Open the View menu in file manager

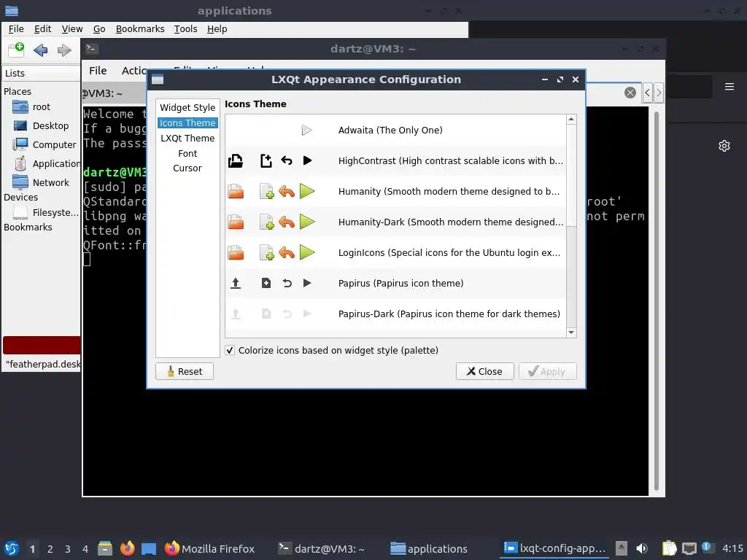pyautogui.click(x=72, y=29)
